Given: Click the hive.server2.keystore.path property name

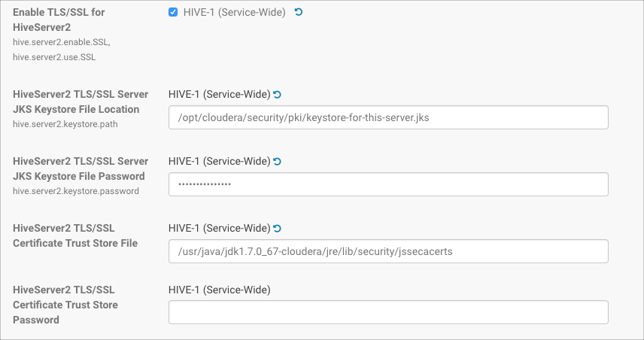Looking at the screenshot, I should coord(65,123).
